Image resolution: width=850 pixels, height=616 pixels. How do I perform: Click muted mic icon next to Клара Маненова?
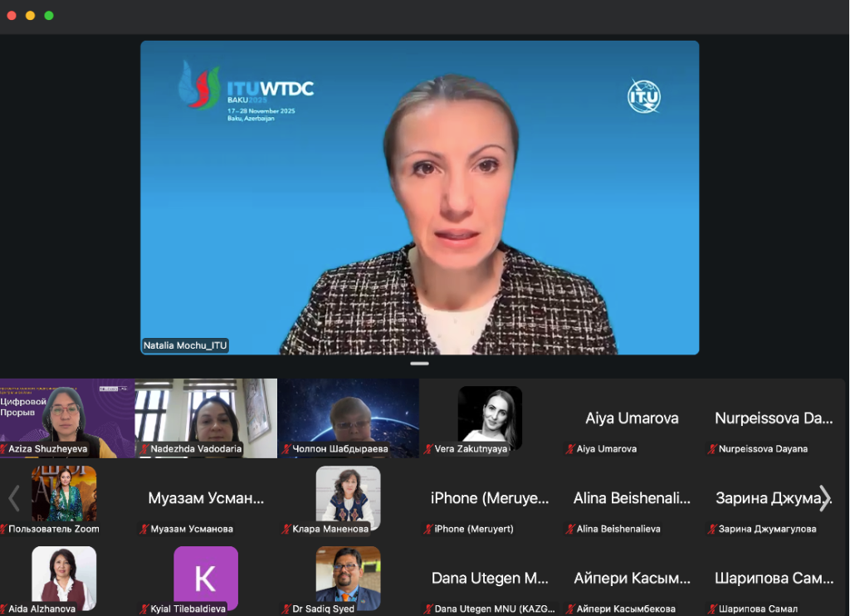point(287,529)
